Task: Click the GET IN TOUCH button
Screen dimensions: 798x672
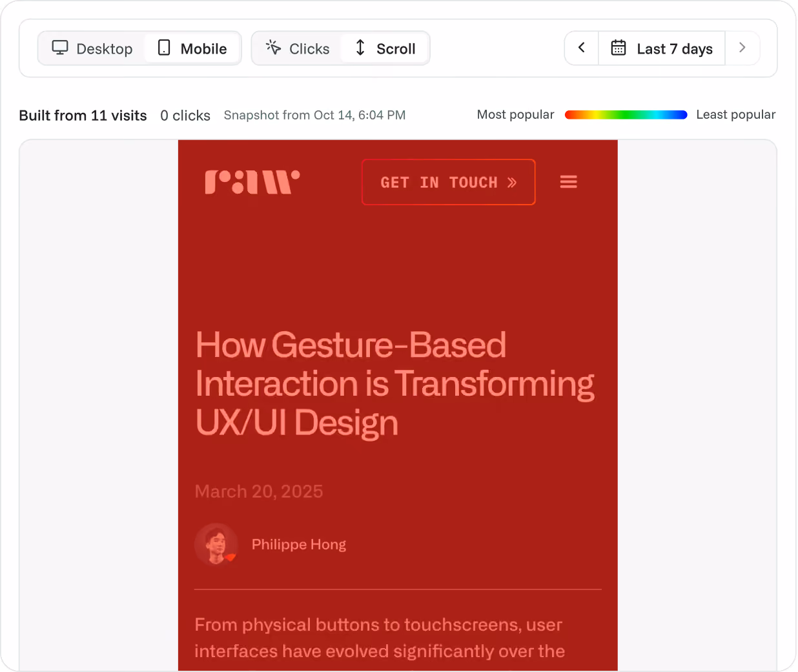Action: 449,182
